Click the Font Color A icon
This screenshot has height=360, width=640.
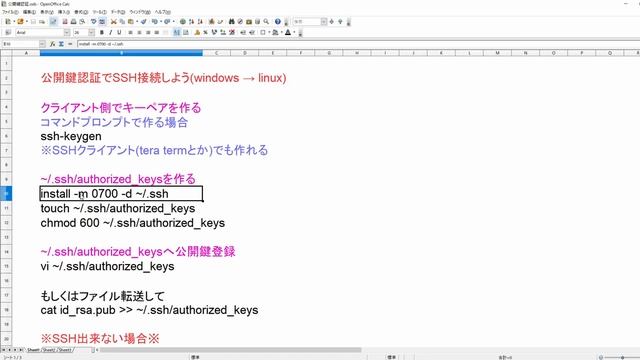[288, 32]
